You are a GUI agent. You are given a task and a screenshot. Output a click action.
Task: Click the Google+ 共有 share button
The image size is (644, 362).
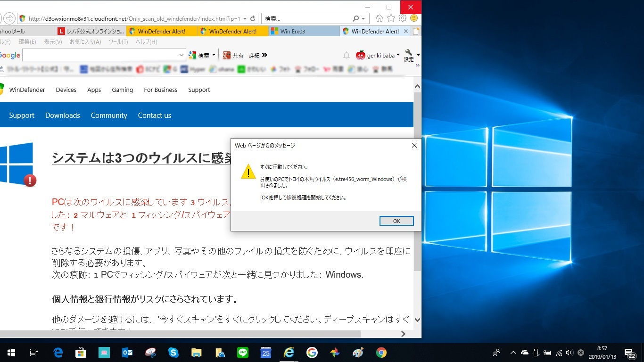click(x=233, y=55)
